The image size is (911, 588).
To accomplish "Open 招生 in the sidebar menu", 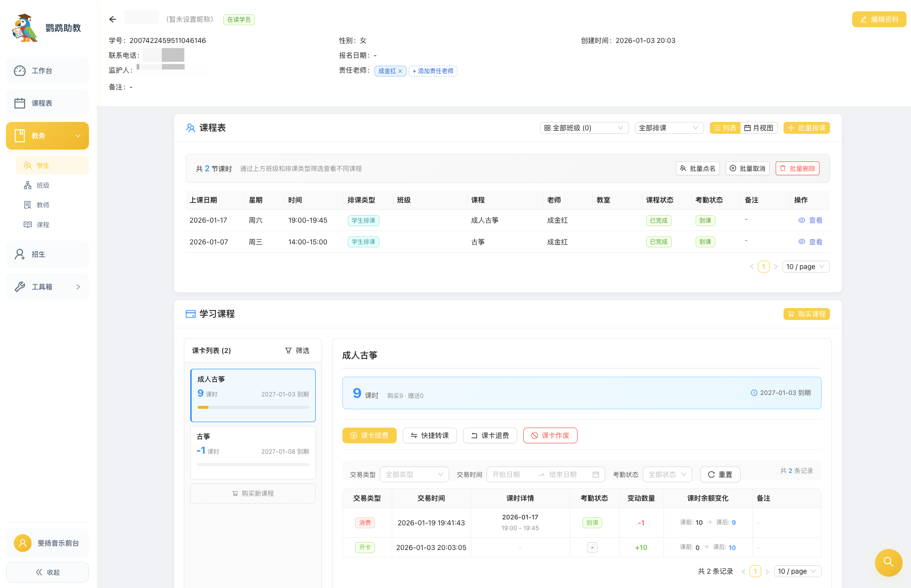I will (x=47, y=254).
